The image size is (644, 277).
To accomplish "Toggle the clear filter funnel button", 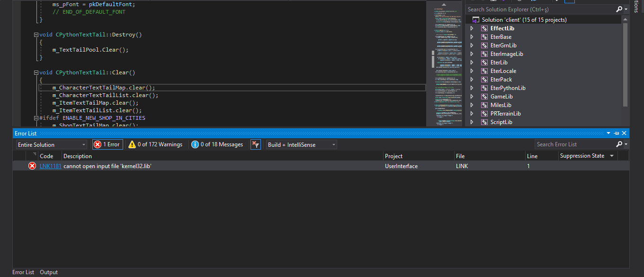I will coord(256,144).
